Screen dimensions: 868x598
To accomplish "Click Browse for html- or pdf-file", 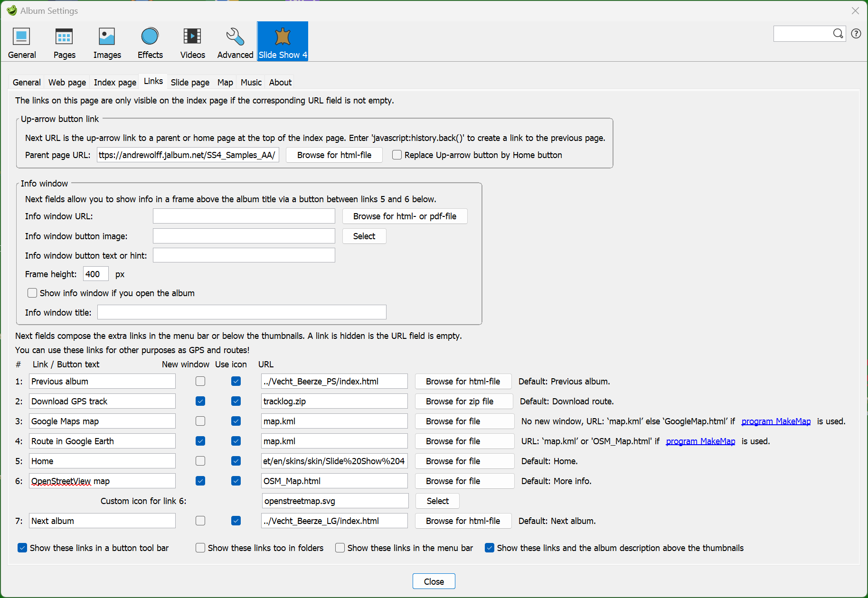I will (x=405, y=216).
